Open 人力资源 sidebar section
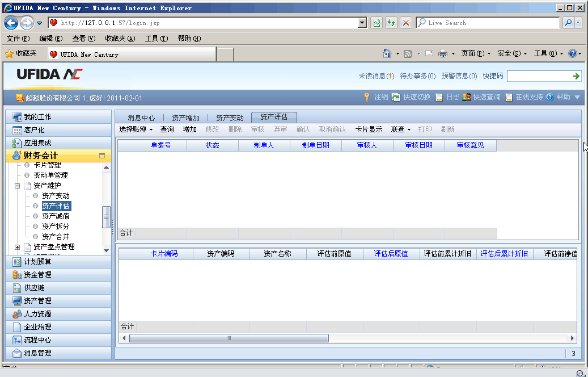Viewport: 588px width, 377px height. coord(58,314)
